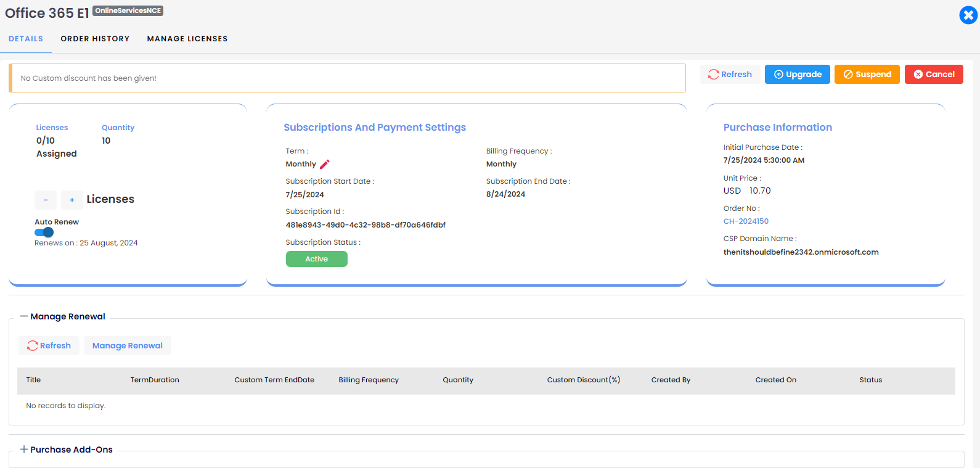Click the Manage Renewal button
980x468 pixels.
(128, 345)
